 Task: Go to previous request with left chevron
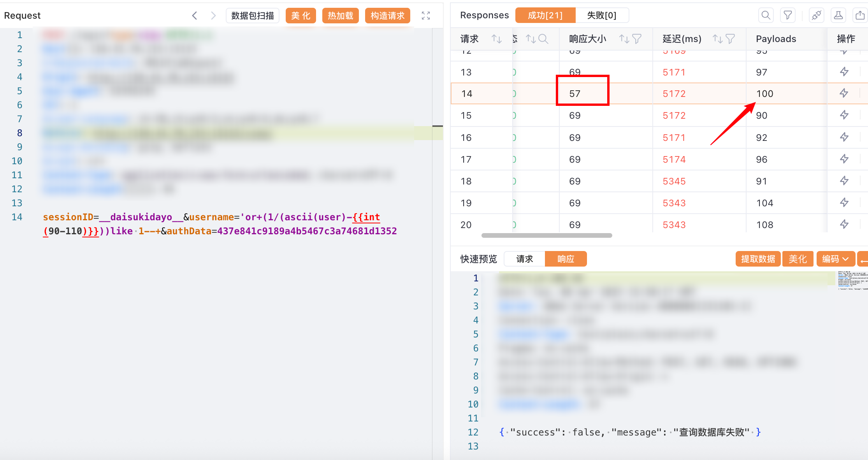click(195, 16)
